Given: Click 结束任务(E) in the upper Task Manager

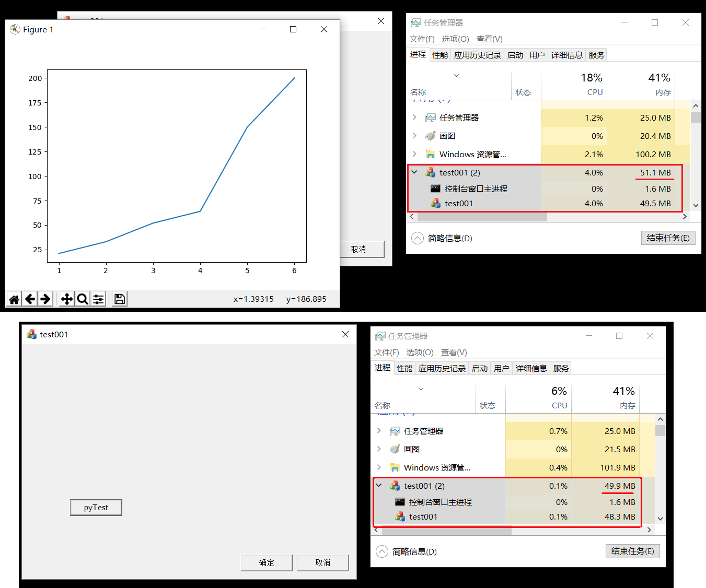Looking at the screenshot, I should (668, 238).
